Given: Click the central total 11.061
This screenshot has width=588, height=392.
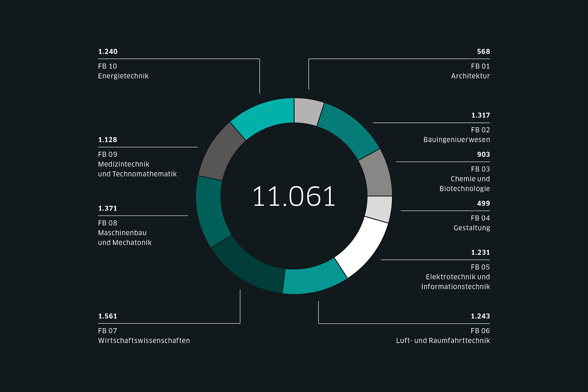Looking at the screenshot, I should (x=294, y=196).
